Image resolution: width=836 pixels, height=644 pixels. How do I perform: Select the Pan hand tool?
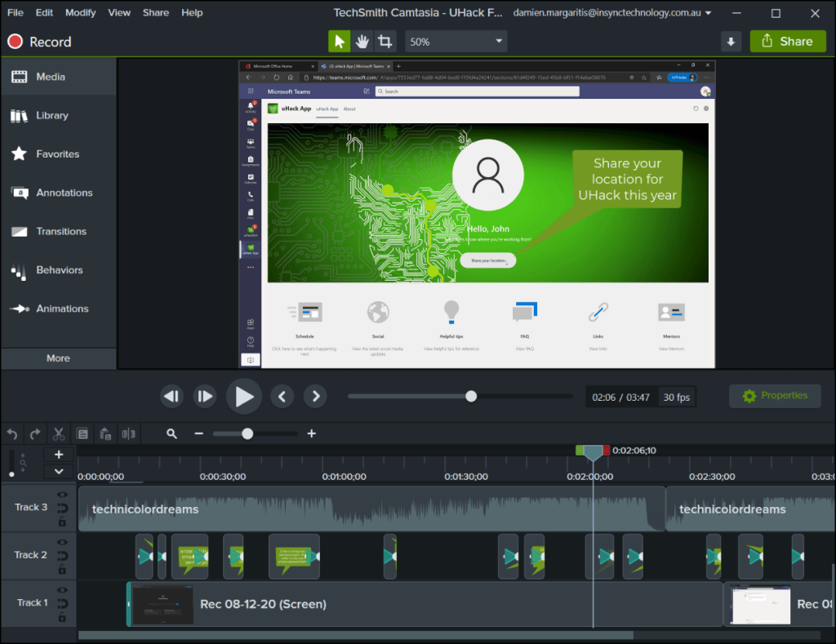[x=362, y=42]
